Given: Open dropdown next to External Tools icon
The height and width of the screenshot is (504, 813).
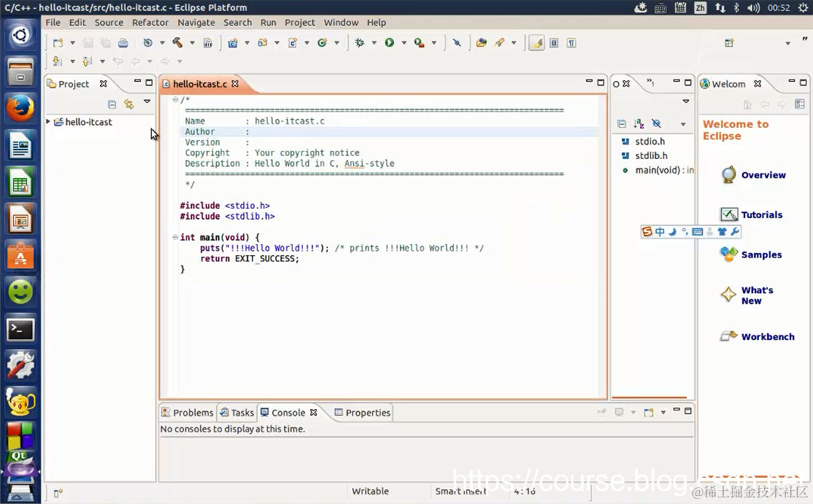Looking at the screenshot, I should tap(434, 43).
